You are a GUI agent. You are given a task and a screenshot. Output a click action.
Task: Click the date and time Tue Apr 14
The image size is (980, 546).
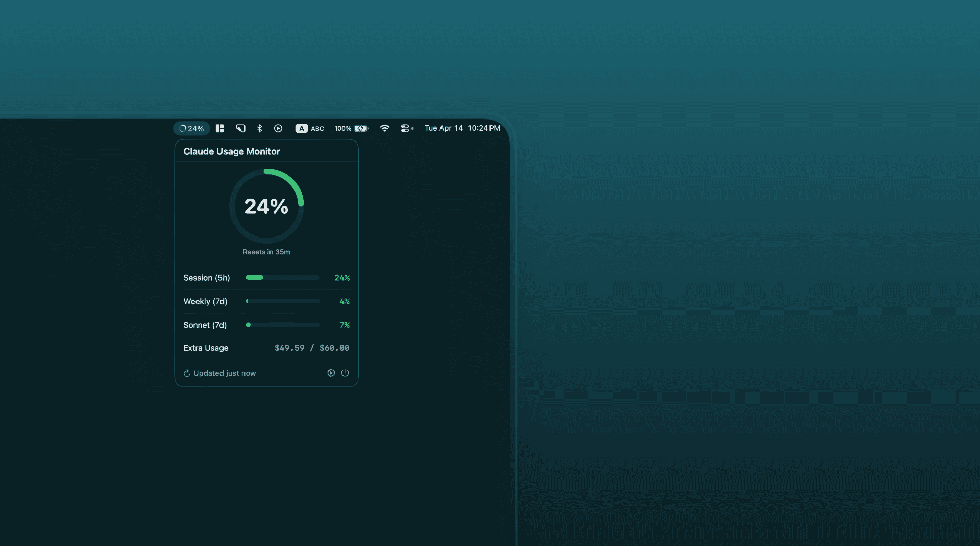coord(462,128)
